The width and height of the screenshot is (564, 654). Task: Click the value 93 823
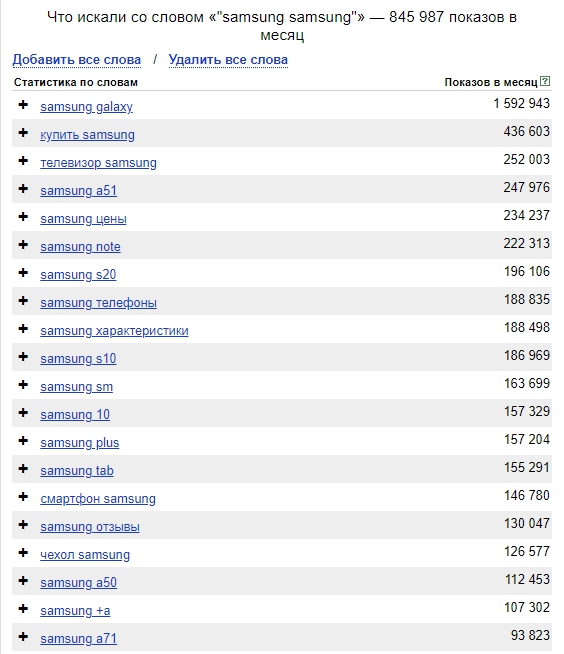(x=530, y=635)
